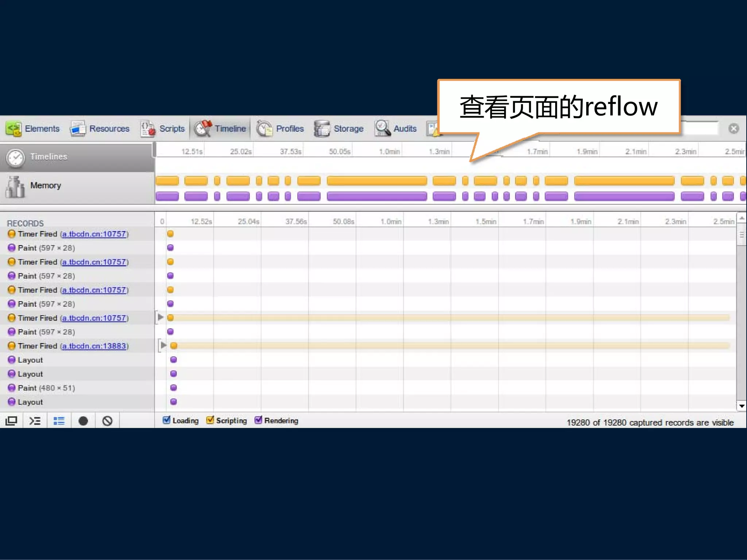Screen dimensions: 747x560
Task: Click the list view toggle icon
Action: pos(59,421)
